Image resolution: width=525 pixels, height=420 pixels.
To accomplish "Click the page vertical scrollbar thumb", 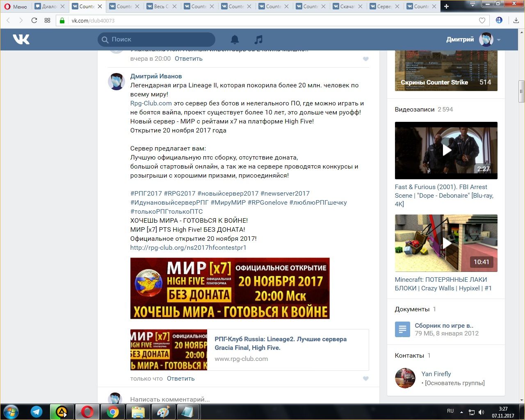I will (x=521, y=91).
